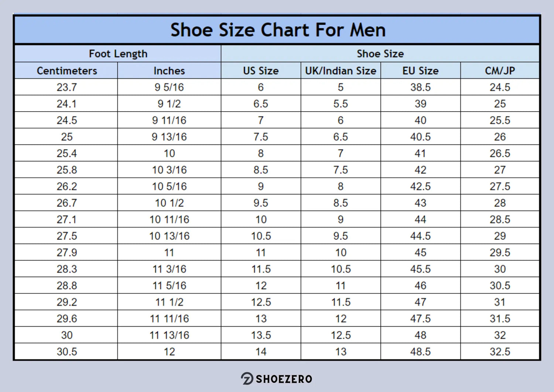Select the EU size 38.5 cell
Image resolution: width=554 pixels, height=392 pixels.
(420, 87)
